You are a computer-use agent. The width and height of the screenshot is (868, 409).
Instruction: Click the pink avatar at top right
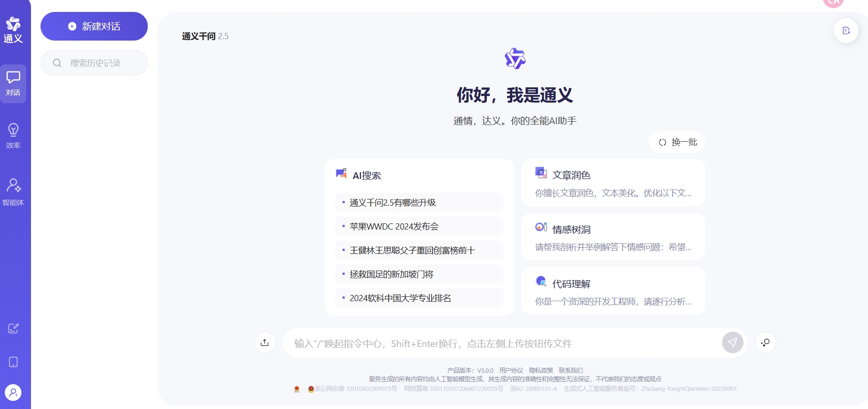coord(834,3)
